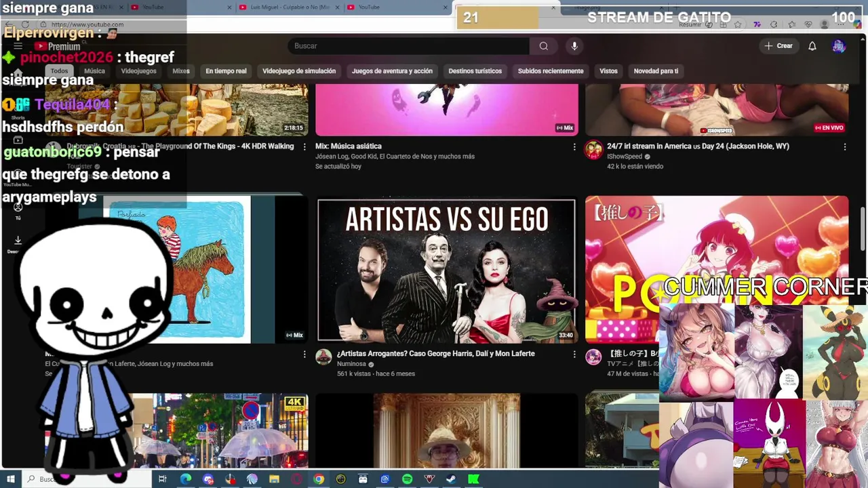Screen dimensions: 868x488
Task: Open IShowSpeed channel name link
Action: click(624, 157)
